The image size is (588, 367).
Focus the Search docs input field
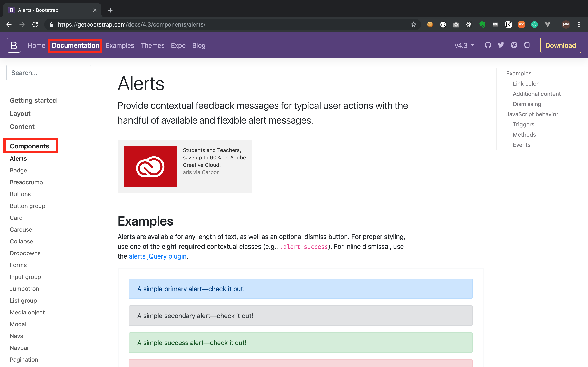[49, 73]
